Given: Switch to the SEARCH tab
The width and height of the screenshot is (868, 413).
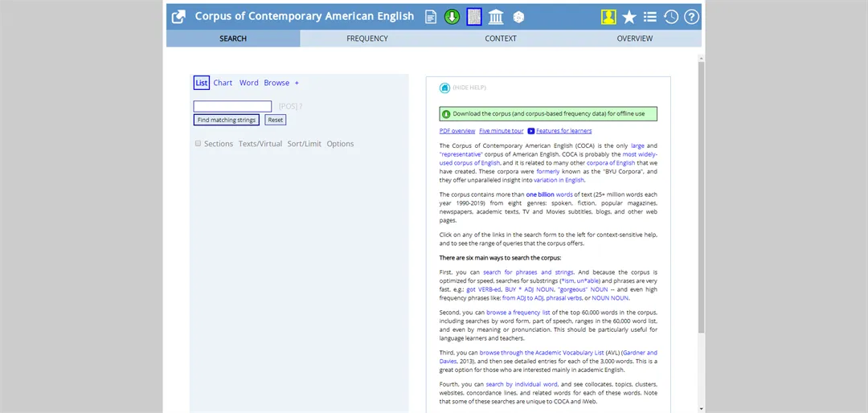Looking at the screenshot, I should (233, 39).
